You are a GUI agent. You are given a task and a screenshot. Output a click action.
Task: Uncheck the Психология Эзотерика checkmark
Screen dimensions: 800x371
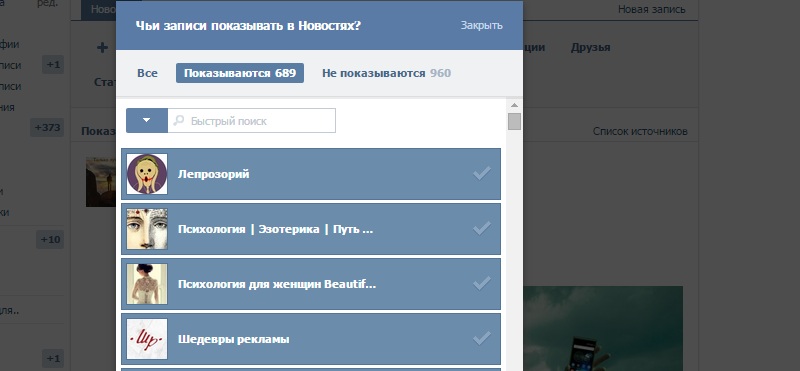482,229
